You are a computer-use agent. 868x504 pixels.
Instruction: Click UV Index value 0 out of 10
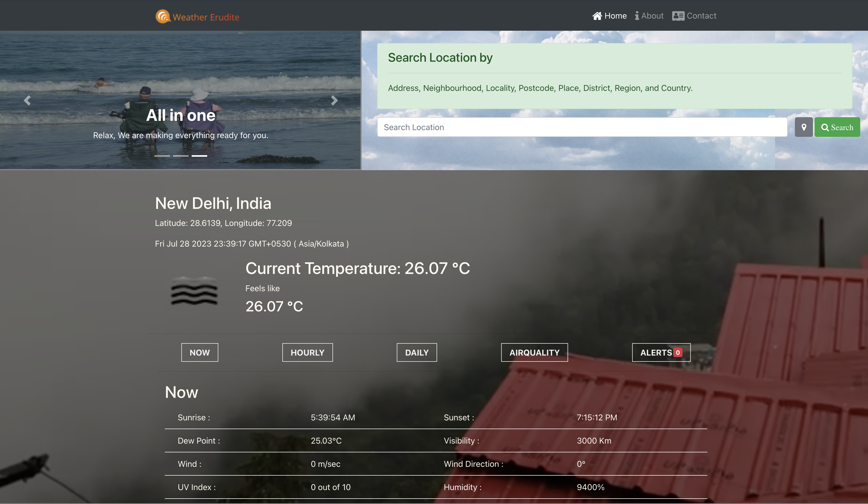point(331,487)
